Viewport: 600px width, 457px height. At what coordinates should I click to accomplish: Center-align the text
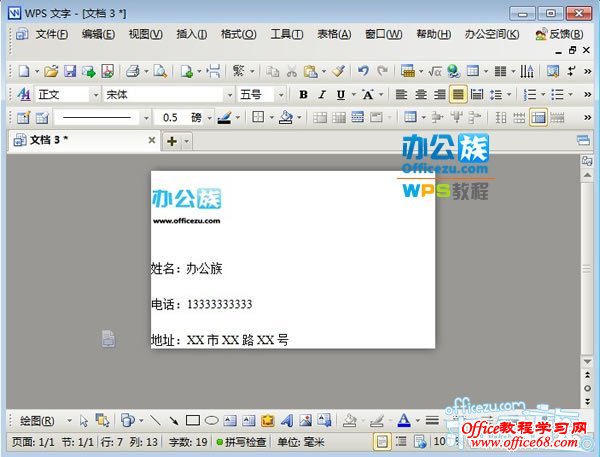point(421,94)
